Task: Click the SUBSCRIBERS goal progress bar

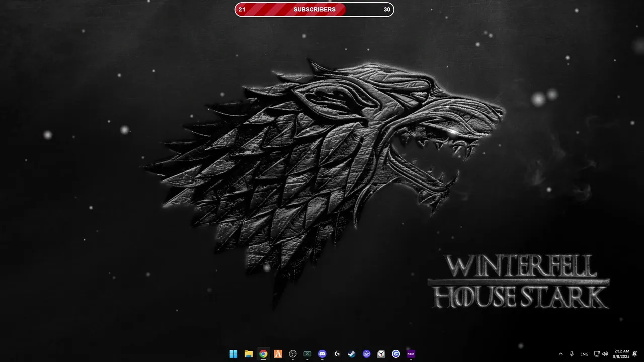Action: [314, 9]
